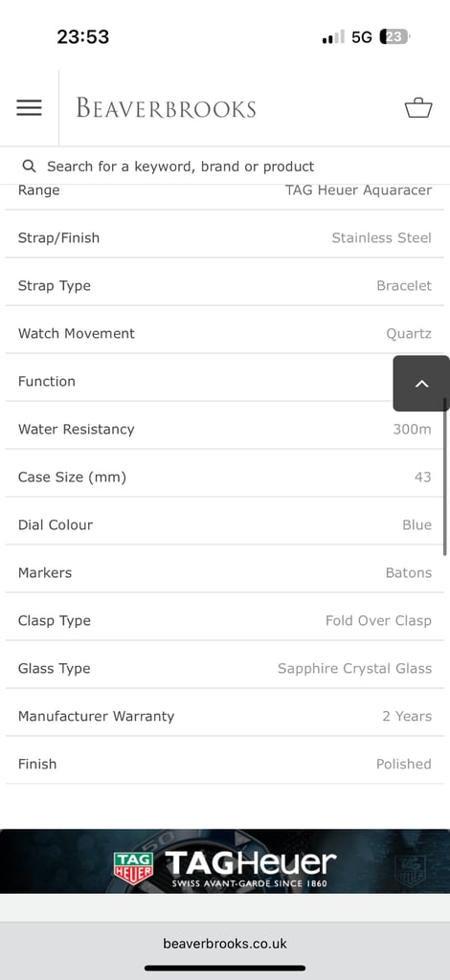Tap the TAG Heuer Aquaracer range value
Screen dimensions: 450x980
(358, 190)
